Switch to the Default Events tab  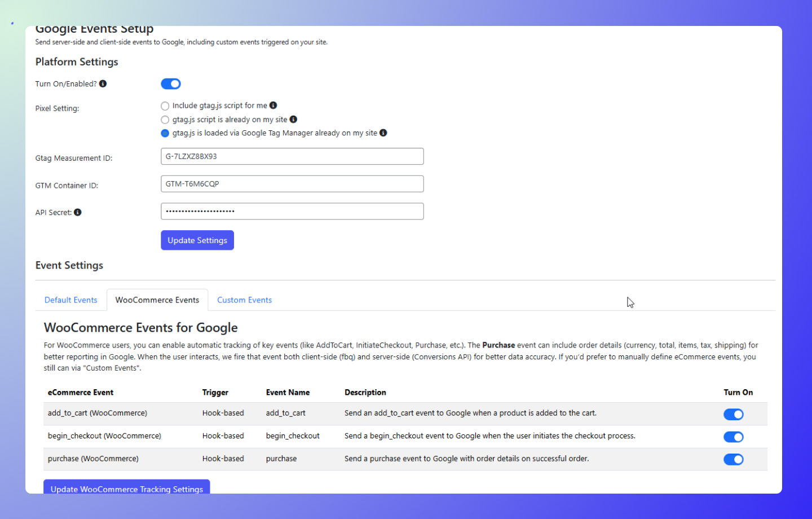coord(71,300)
